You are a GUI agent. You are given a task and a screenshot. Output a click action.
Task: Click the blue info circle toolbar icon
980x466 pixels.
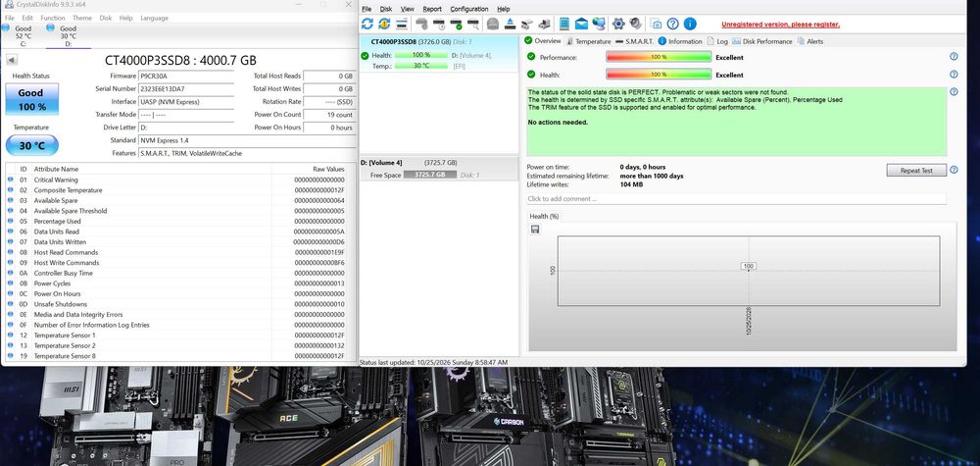point(690,24)
